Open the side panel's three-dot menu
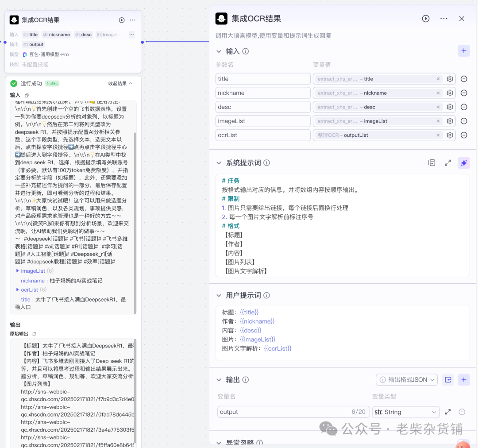The width and height of the screenshot is (478, 448). point(444,19)
